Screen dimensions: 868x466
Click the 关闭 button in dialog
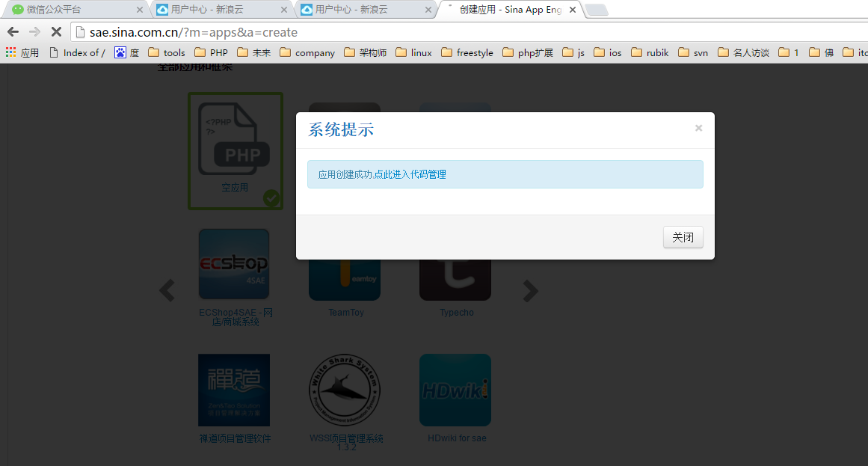pos(683,237)
